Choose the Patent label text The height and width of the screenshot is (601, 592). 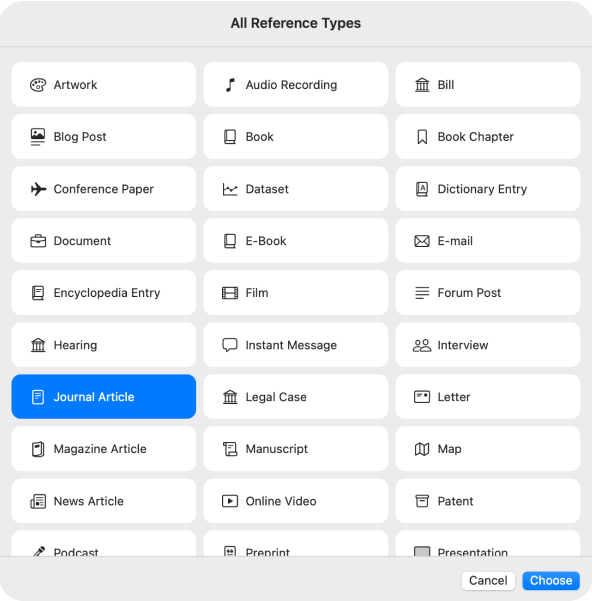coord(455,501)
